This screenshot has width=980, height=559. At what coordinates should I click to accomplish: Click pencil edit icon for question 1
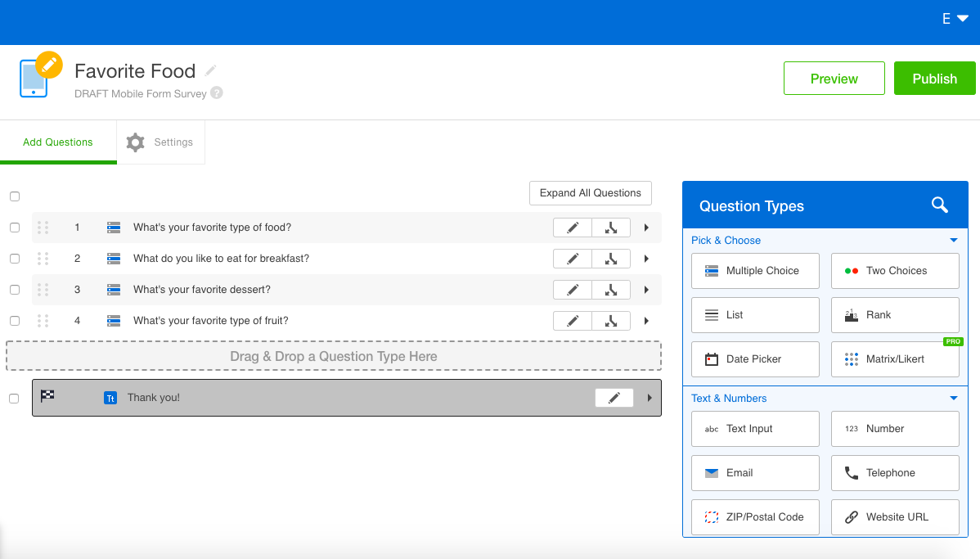click(x=573, y=228)
